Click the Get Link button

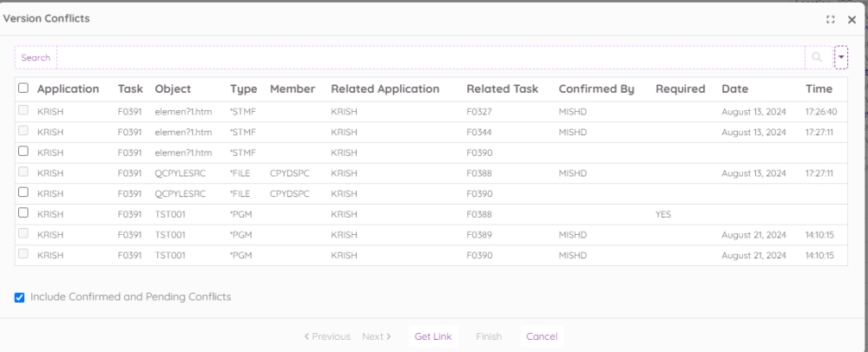[x=433, y=336]
